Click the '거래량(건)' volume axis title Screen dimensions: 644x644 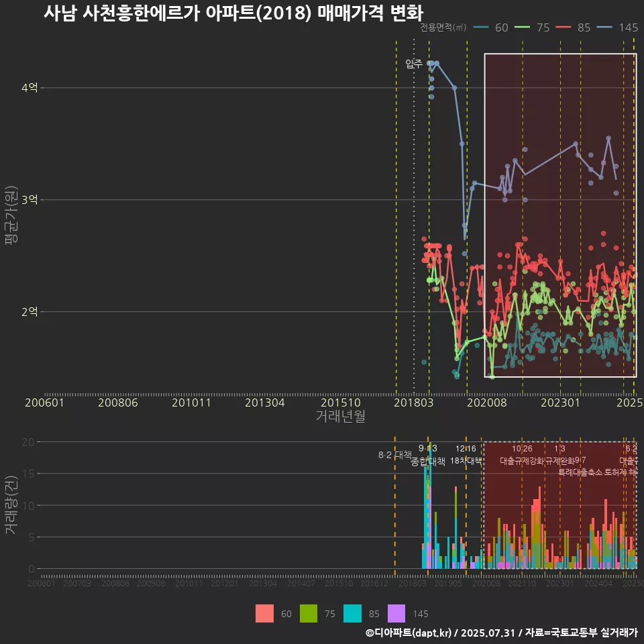[11, 505]
